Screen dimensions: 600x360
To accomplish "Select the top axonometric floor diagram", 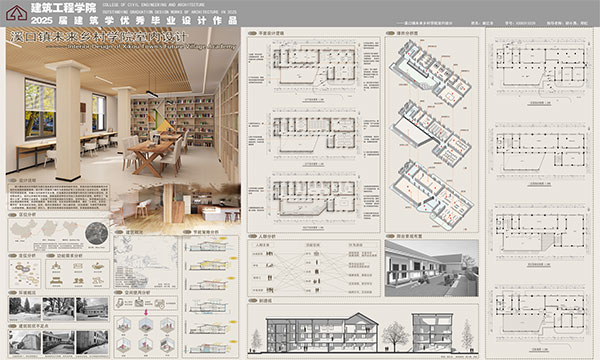I will point(430,72).
